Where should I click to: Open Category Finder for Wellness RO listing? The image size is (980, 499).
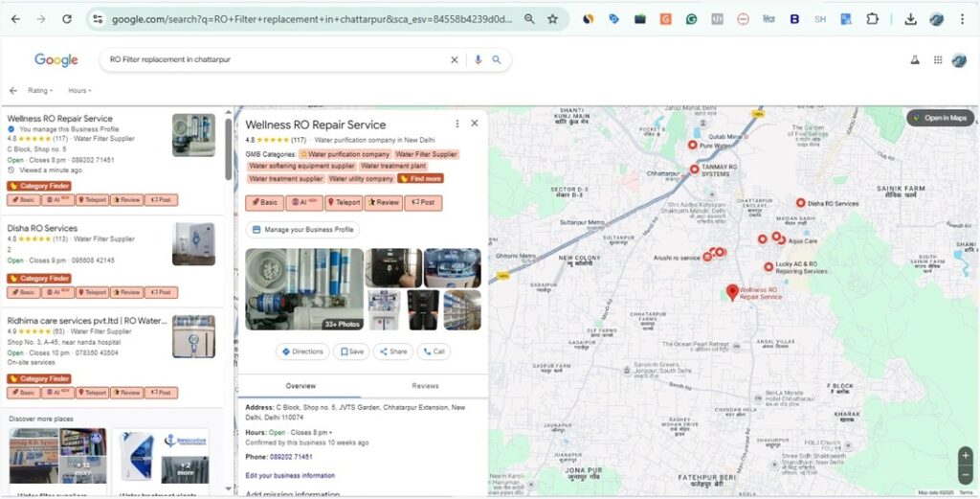coord(38,186)
